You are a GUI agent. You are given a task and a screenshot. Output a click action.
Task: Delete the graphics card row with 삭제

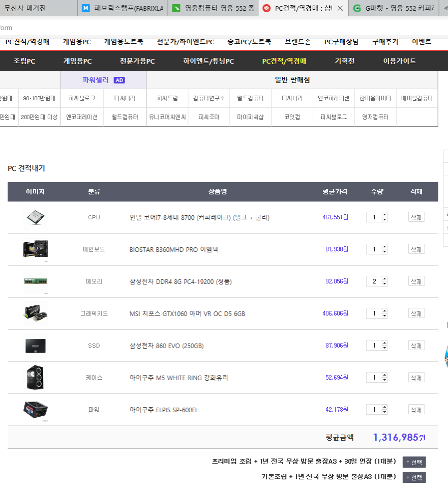click(x=416, y=313)
